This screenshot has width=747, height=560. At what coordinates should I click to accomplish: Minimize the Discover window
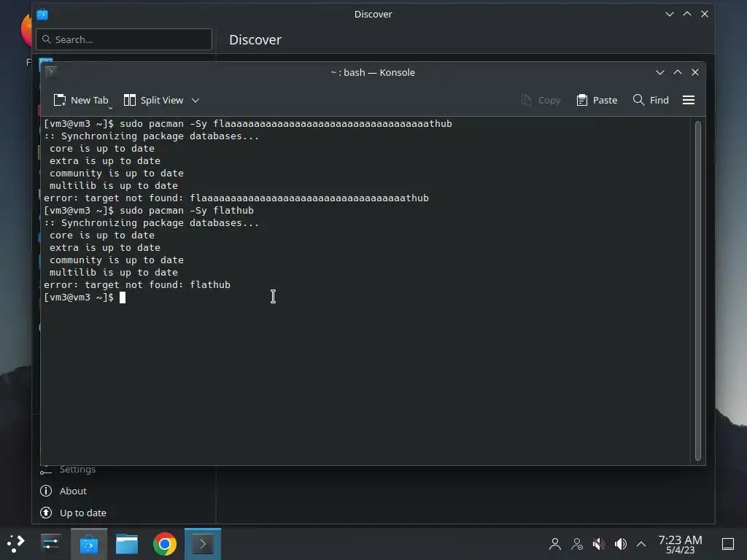670,15
